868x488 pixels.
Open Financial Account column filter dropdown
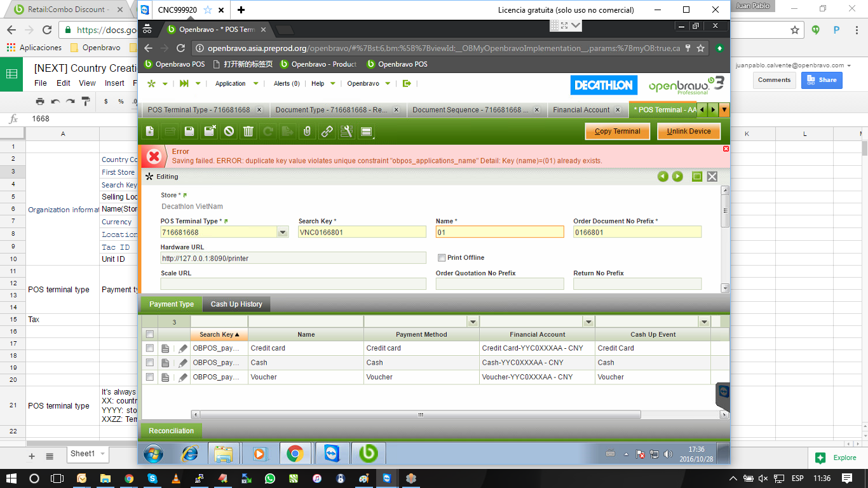(588, 322)
